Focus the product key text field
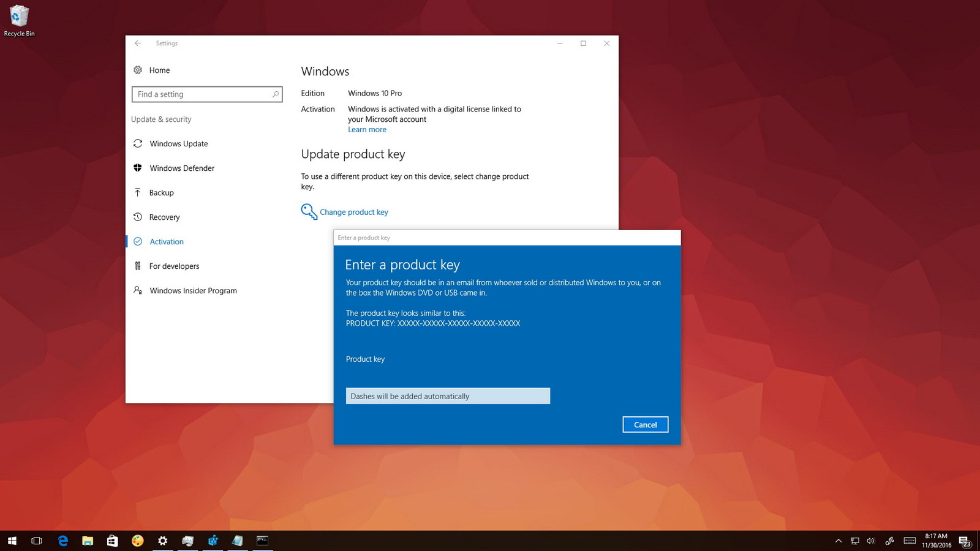The image size is (980, 551). pyautogui.click(x=448, y=396)
